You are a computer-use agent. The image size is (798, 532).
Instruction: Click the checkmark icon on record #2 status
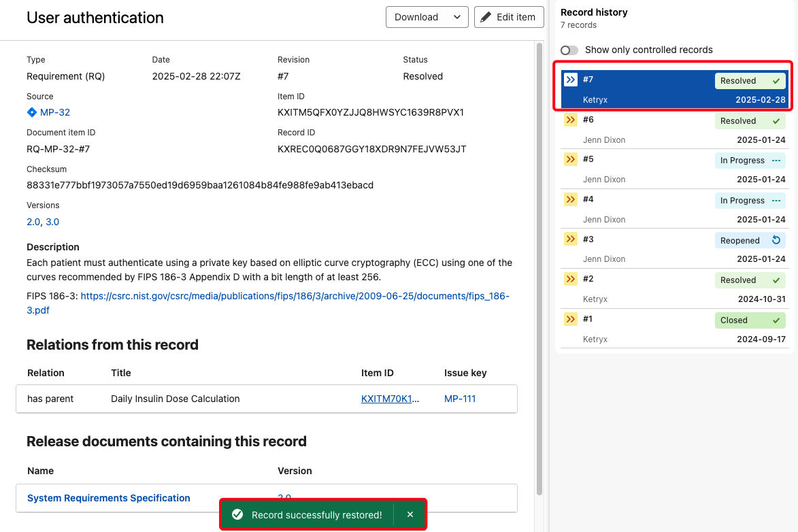[776, 280]
